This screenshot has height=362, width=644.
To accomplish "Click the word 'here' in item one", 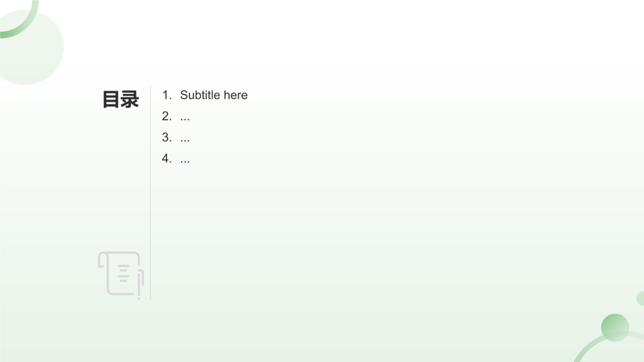I will pyautogui.click(x=236, y=95).
